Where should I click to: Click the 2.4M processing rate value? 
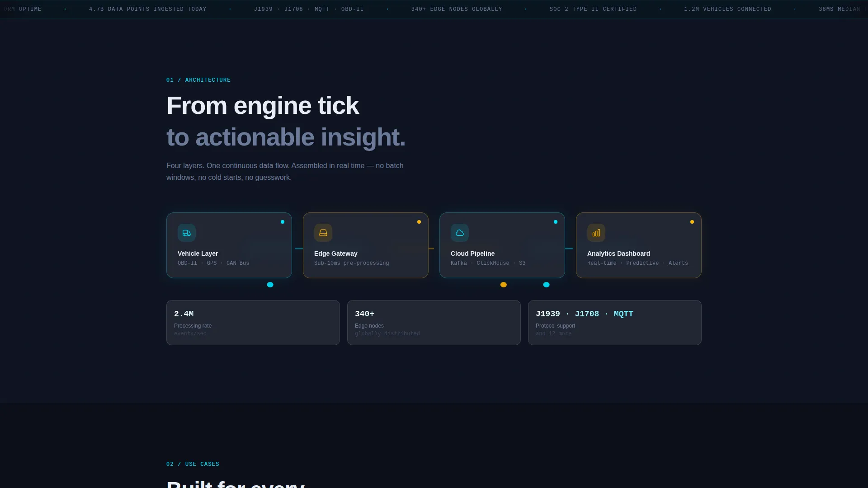point(184,314)
